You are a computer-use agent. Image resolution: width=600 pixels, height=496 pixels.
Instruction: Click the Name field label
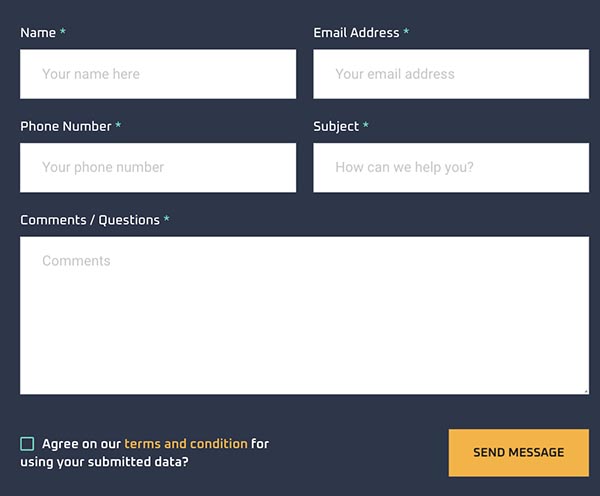38,33
